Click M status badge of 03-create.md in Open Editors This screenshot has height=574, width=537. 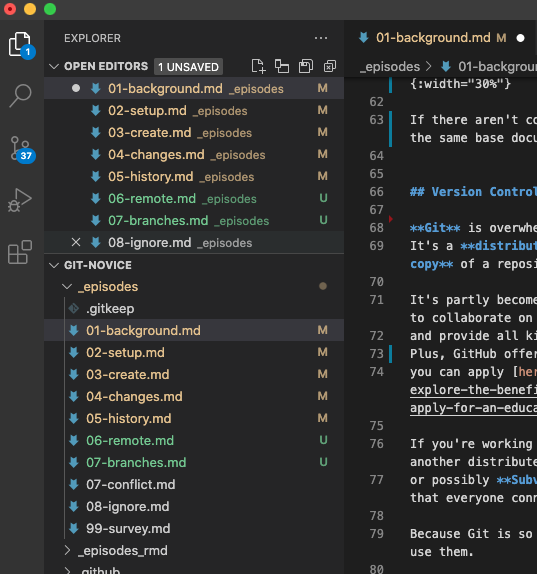322,132
